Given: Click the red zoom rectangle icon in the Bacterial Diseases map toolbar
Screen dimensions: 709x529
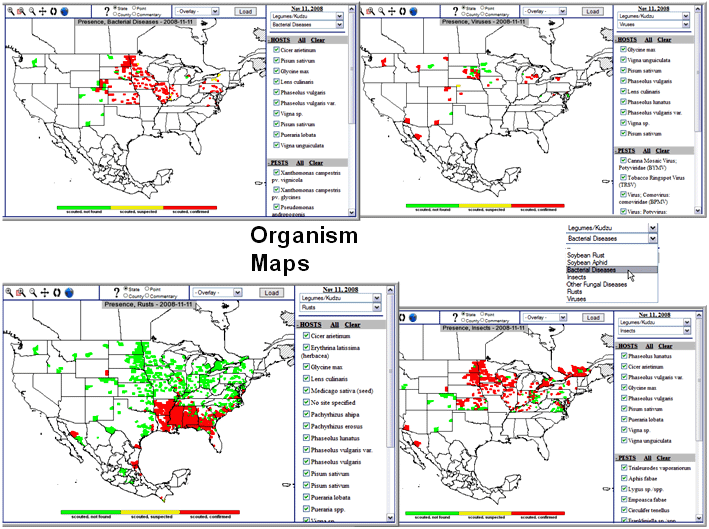Looking at the screenshot, I should [x=20, y=11].
